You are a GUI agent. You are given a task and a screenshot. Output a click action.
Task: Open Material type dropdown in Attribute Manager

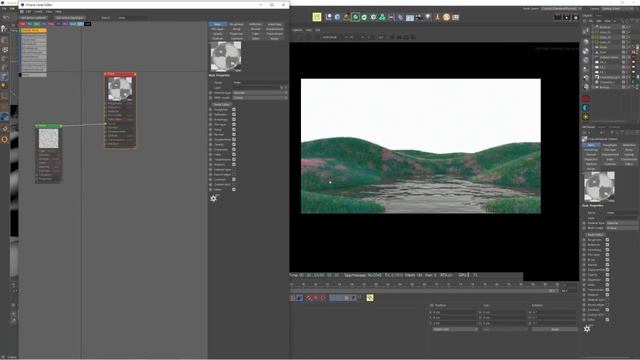pos(622,223)
